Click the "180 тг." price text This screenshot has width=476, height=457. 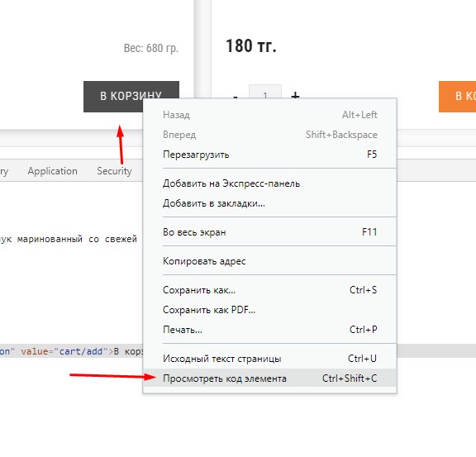pos(251,46)
